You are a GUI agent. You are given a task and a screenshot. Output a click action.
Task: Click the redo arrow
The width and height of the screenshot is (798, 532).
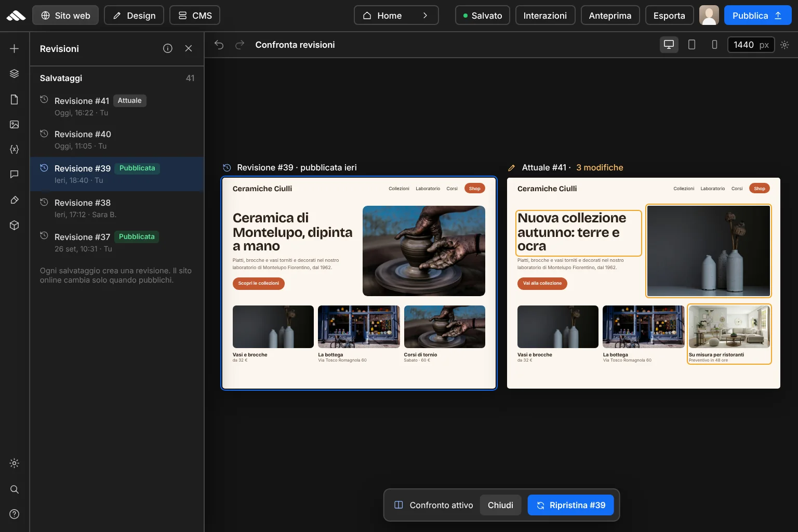click(240, 45)
